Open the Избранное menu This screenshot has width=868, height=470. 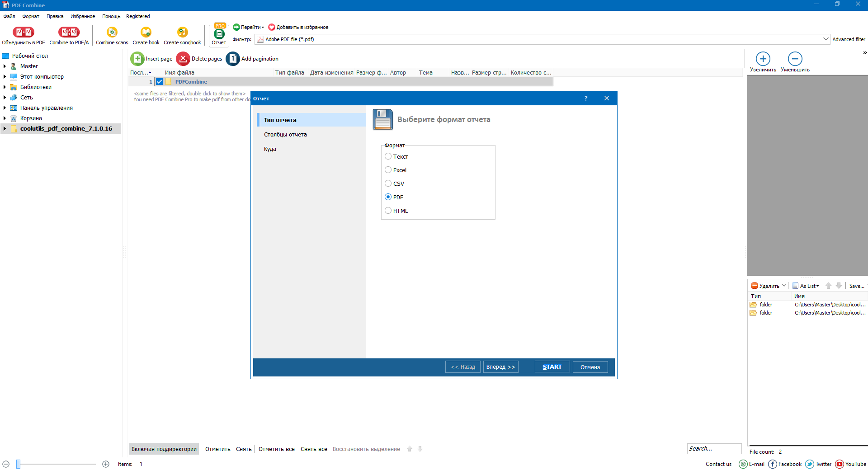click(83, 16)
